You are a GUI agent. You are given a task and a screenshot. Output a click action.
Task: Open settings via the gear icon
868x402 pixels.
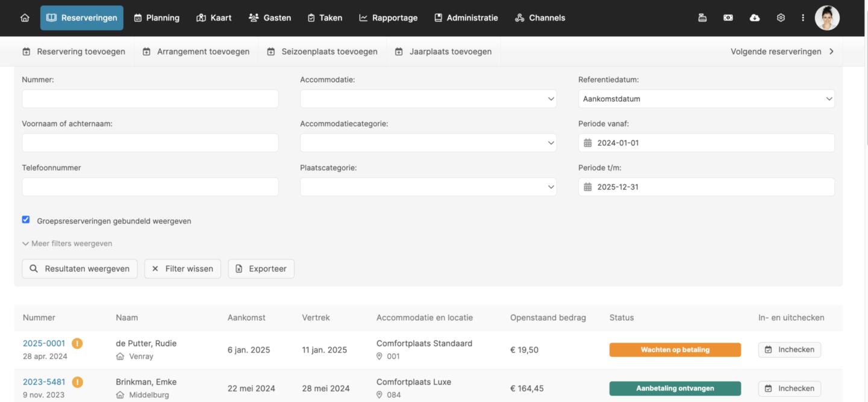click(x=781, y=18)
